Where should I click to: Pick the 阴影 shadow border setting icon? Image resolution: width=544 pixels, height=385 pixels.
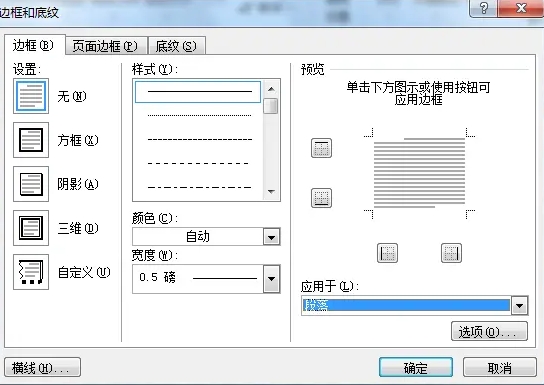coord(31,184)
